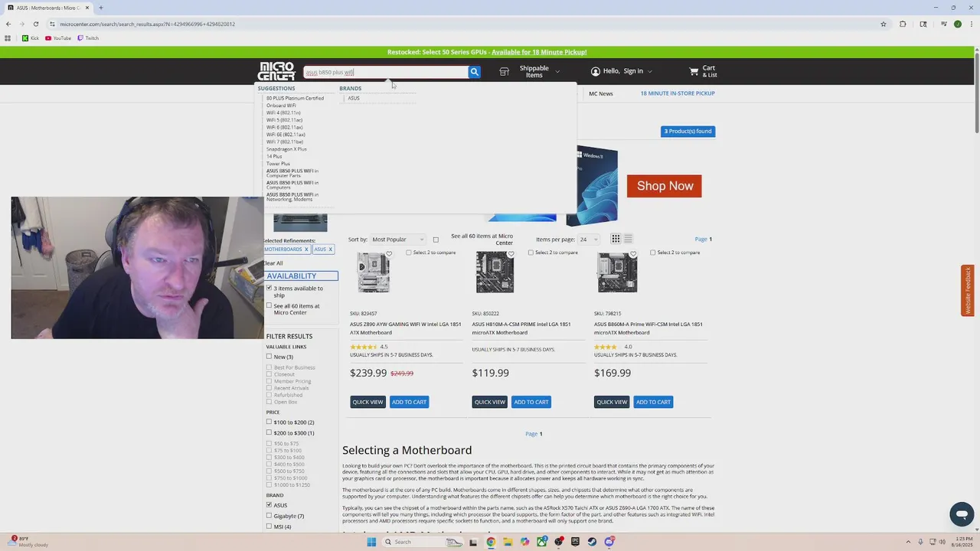
Task: Choose ASUS B850 PLUS WIFI in Computer Parts
Action: click(292, 174)
